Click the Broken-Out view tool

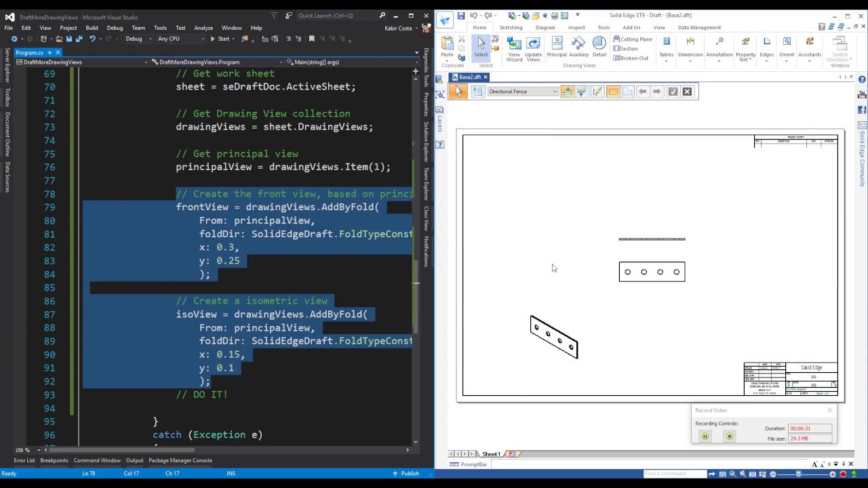pos(631,58)
